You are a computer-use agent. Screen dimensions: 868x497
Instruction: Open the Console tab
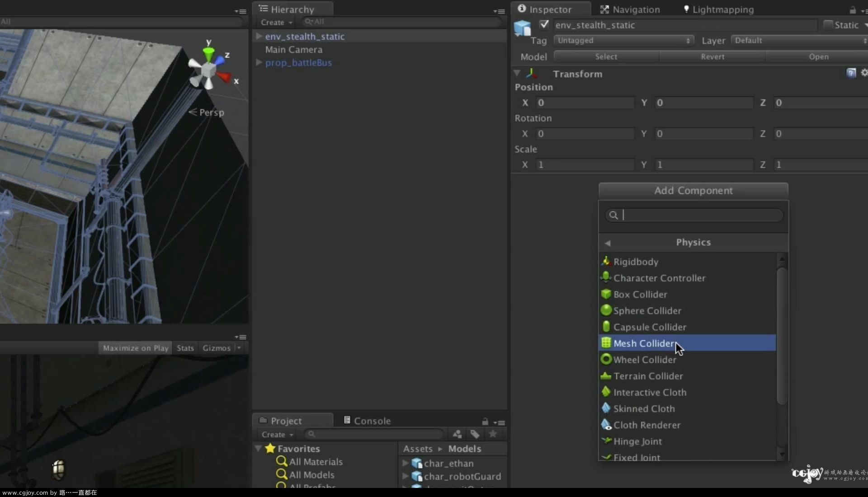367,421
